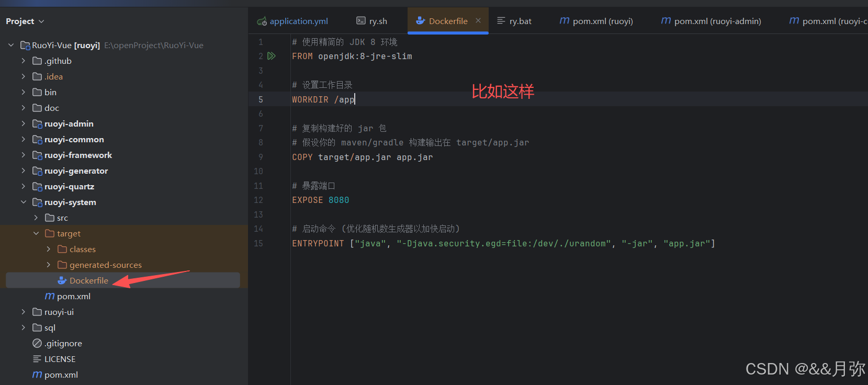
Task: Click line number 15 in gutter
Action: point(258,243)
